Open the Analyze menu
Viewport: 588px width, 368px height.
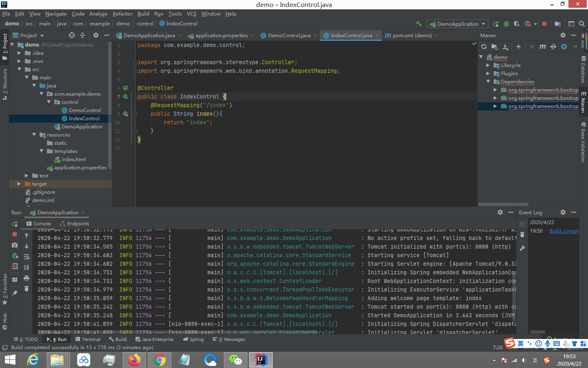coord(98,13)
